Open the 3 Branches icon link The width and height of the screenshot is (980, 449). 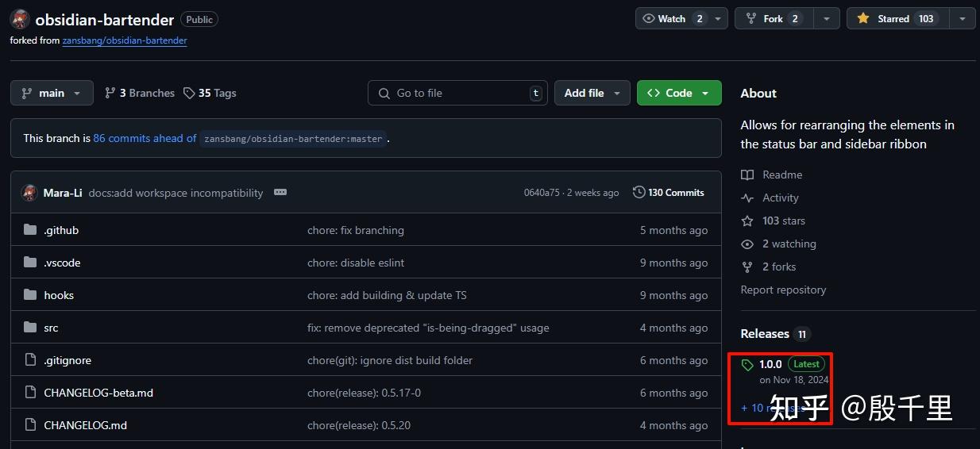click(110, 94)
